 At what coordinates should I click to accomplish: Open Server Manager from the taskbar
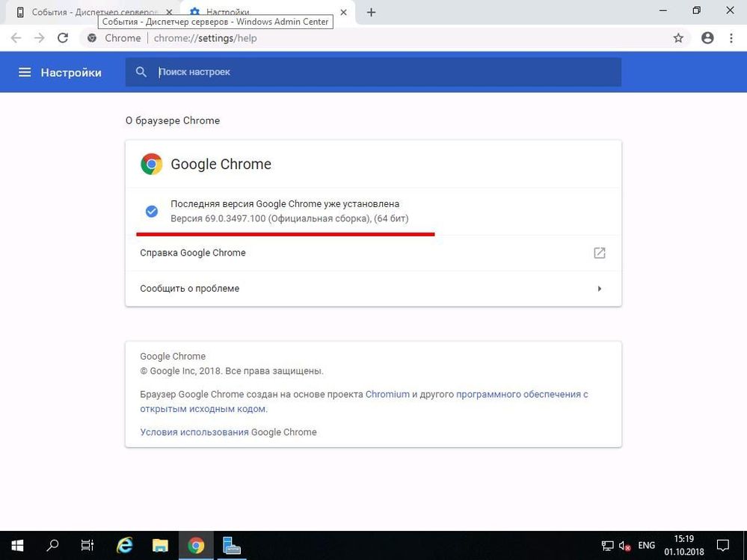232,545
